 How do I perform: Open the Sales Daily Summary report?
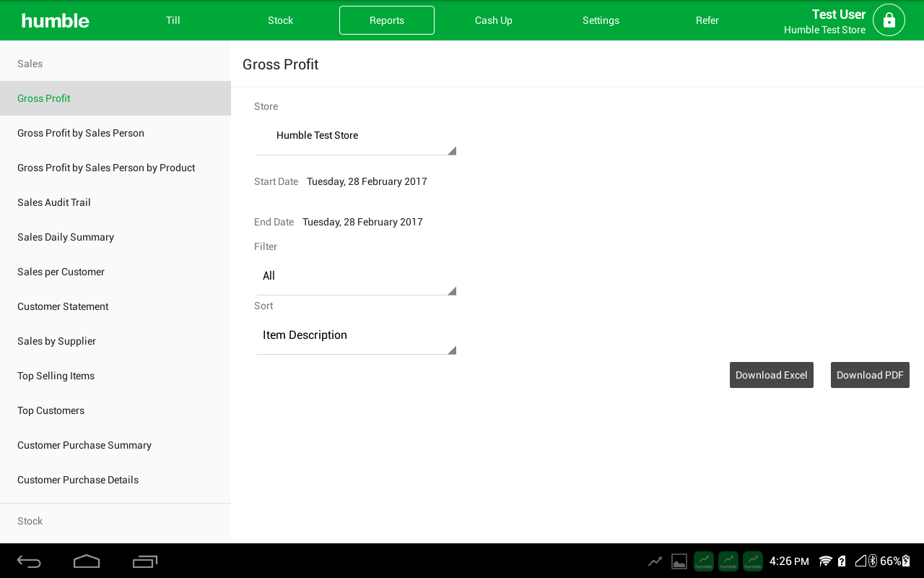pyautogui.click(x=115, y=237)
